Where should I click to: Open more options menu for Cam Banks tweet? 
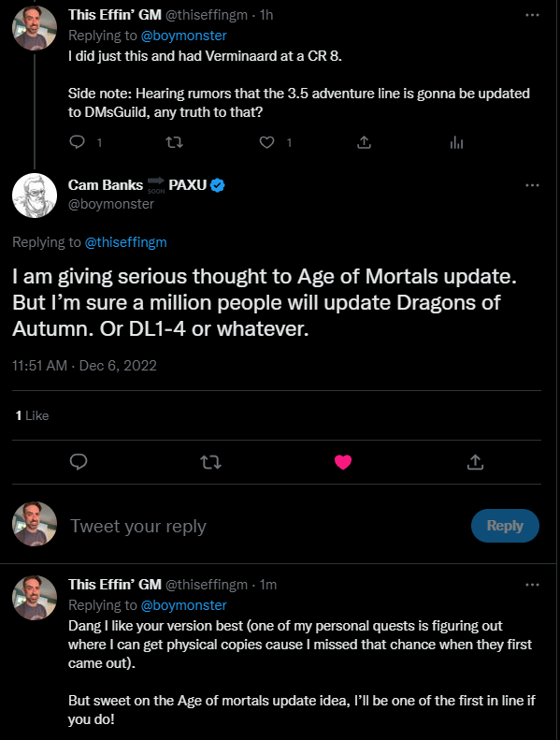click(x=532, y=185)
